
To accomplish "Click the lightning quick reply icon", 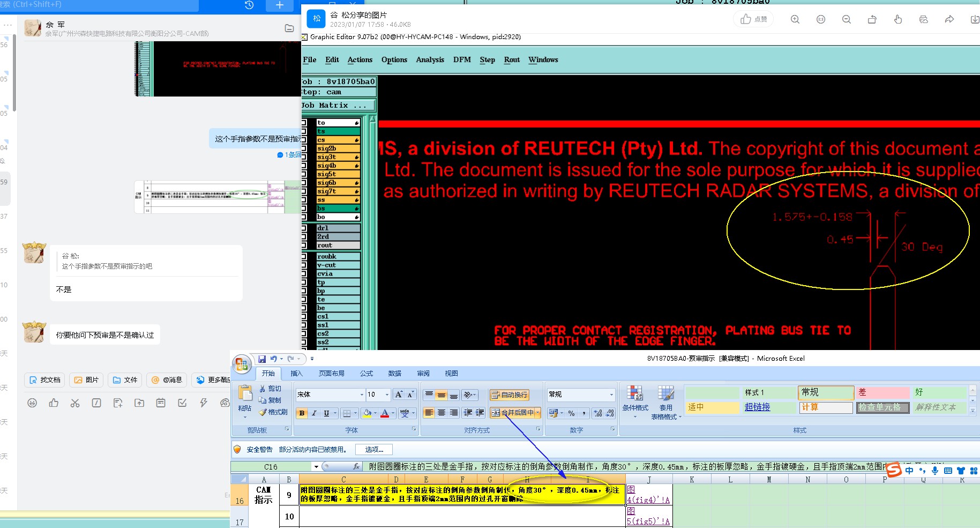I will (204, 403).
